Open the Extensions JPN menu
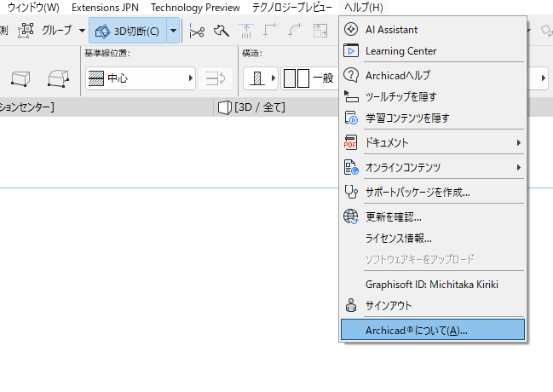This screenshot has width=553, height=392. tap(105, 8)
